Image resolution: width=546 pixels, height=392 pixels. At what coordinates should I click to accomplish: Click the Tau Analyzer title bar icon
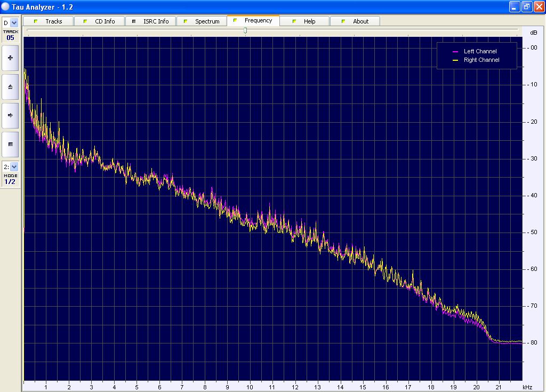click(x=6, y=6)
